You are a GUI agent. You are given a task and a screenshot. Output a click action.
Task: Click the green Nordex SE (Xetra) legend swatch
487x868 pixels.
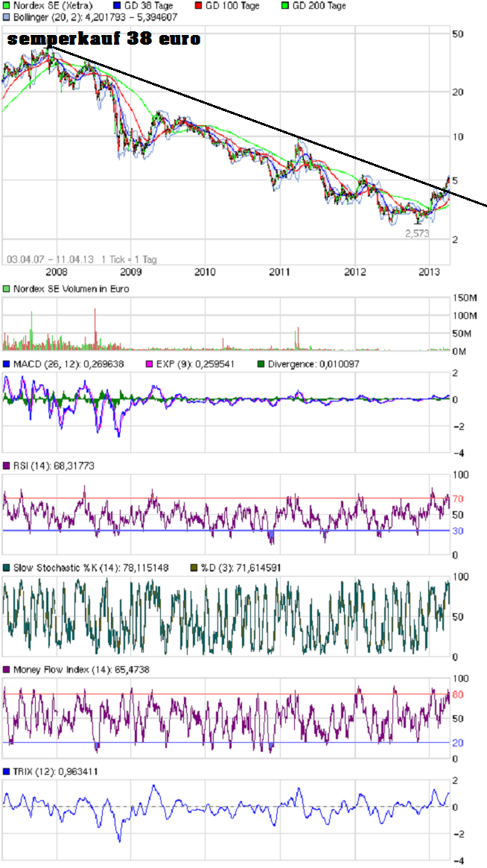pyautogui.click(x=6, y=5)
